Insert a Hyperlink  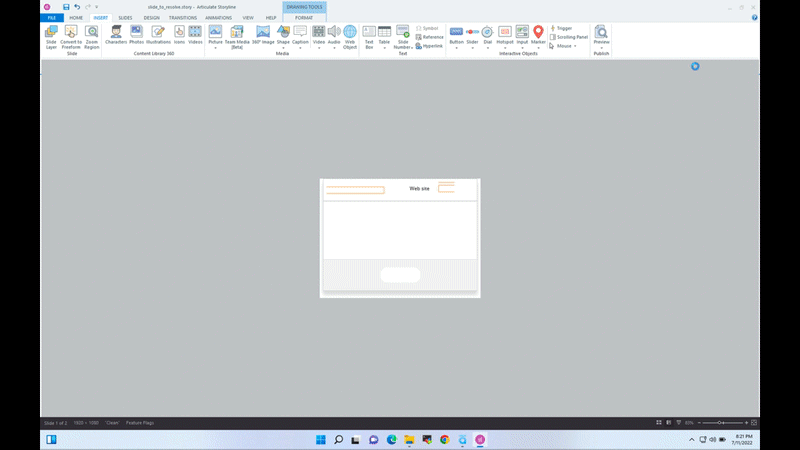[x=431, y=46]
